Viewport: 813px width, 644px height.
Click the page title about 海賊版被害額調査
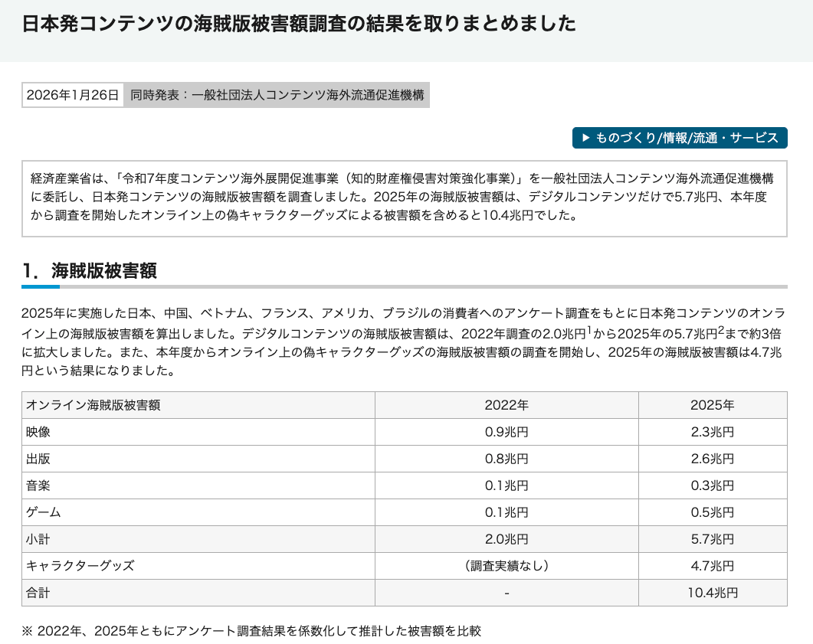(x=299, y=24)
